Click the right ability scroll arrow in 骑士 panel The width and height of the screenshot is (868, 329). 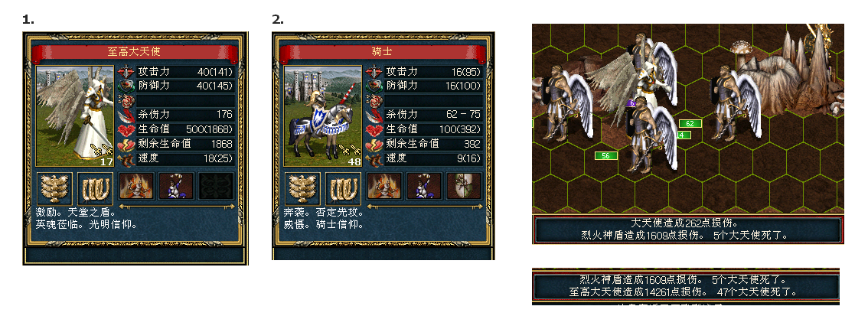point(480,207)
